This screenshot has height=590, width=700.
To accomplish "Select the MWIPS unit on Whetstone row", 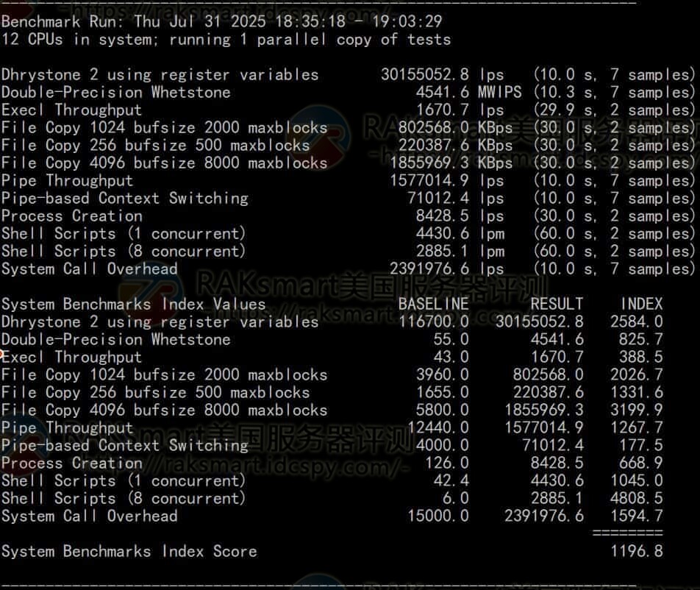I will (499, 93).
